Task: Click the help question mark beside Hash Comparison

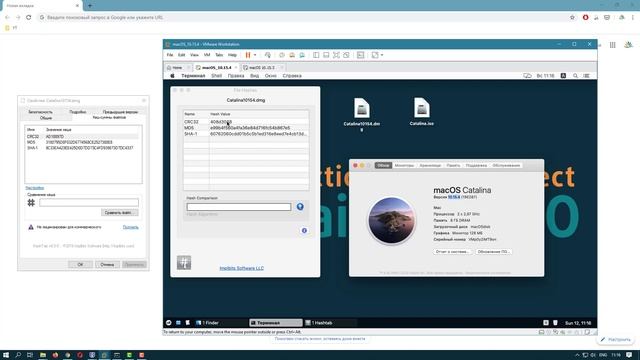Action: 300,207
